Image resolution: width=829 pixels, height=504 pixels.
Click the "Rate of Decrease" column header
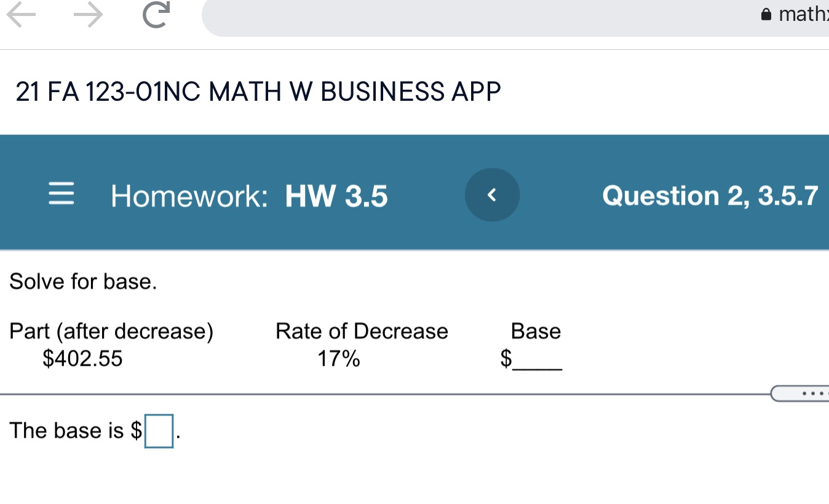[x=361, y=331]
